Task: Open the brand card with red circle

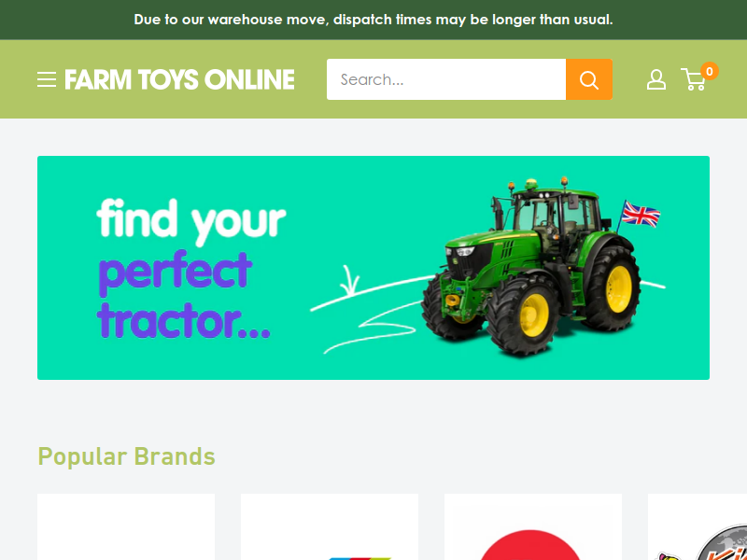Action: click(x=532, y=526)
